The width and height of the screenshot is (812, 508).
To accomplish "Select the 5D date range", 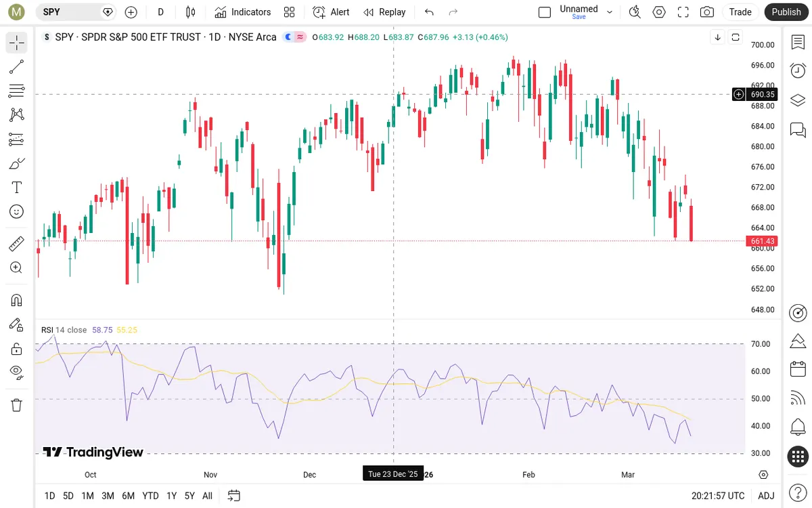I will click(68, 496).
